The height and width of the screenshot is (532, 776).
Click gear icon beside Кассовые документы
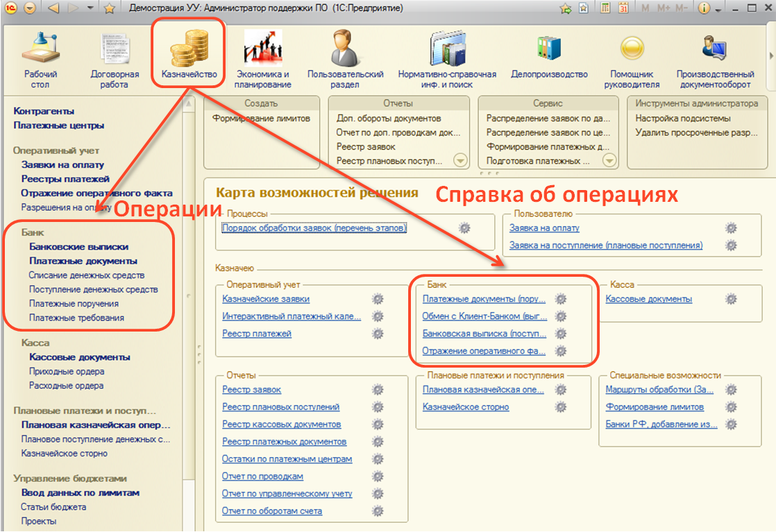tap(730, 299)
